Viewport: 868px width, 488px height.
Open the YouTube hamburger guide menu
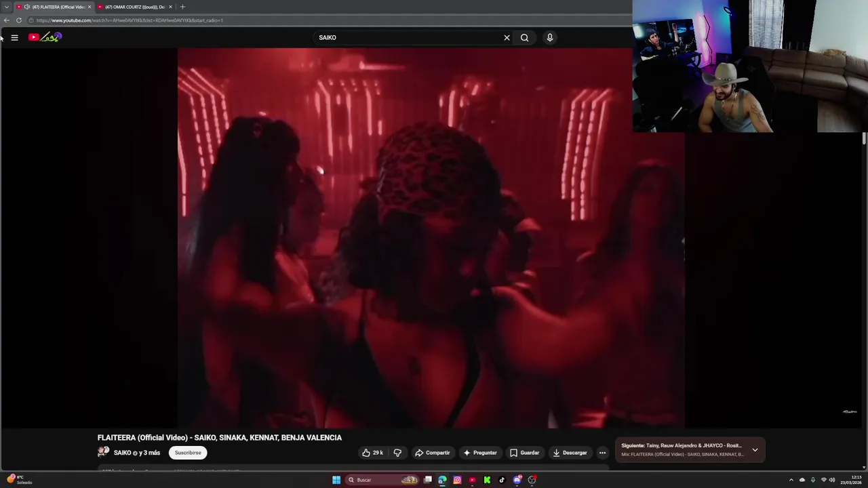coord(14,37)
